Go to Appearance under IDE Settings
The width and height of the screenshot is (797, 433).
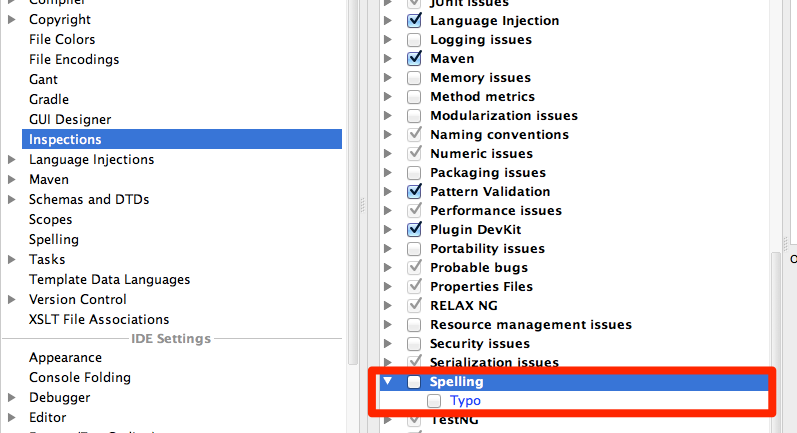pos(65,358)
